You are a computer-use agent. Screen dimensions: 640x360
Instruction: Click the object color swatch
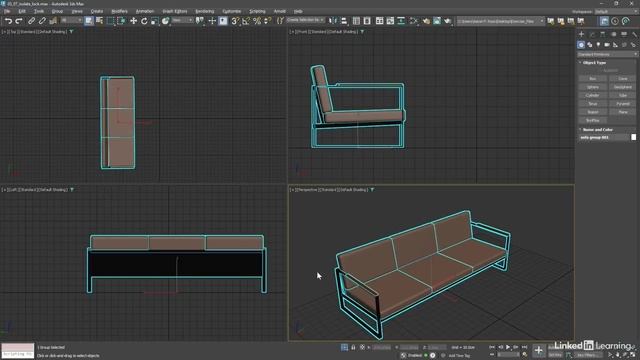pyautogui.click(x=633, y=138)
